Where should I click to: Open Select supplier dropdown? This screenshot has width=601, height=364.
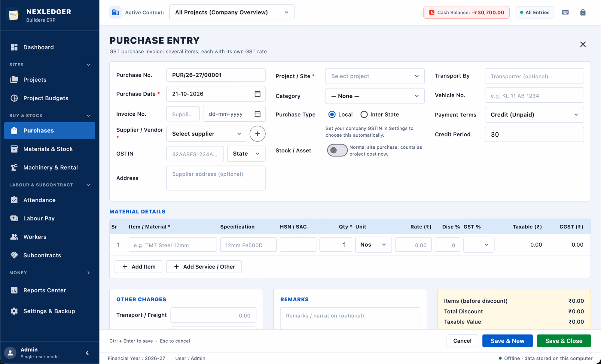pos(206,134)
